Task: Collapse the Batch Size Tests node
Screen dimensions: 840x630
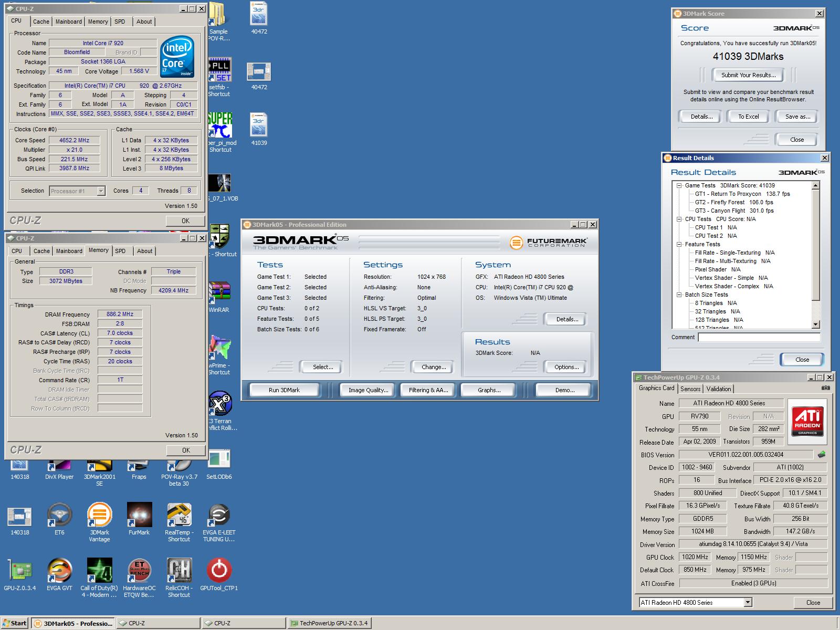Action: point(679,295)
